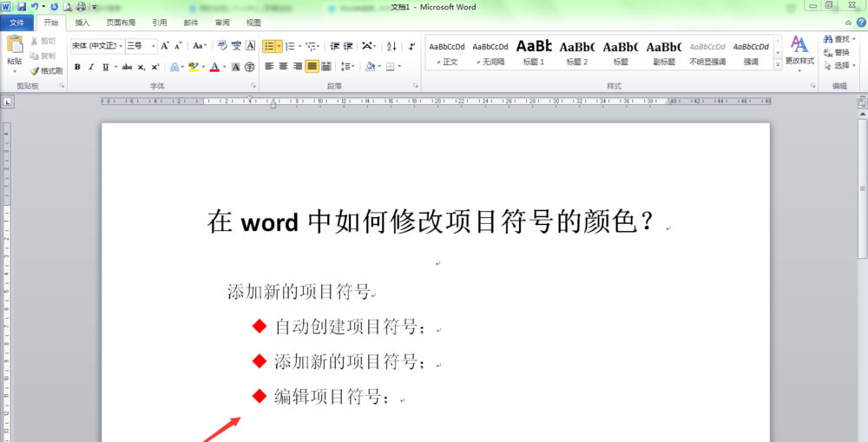
Task: Open the phonetic guide (变) tool
Action: pos(236,46)
